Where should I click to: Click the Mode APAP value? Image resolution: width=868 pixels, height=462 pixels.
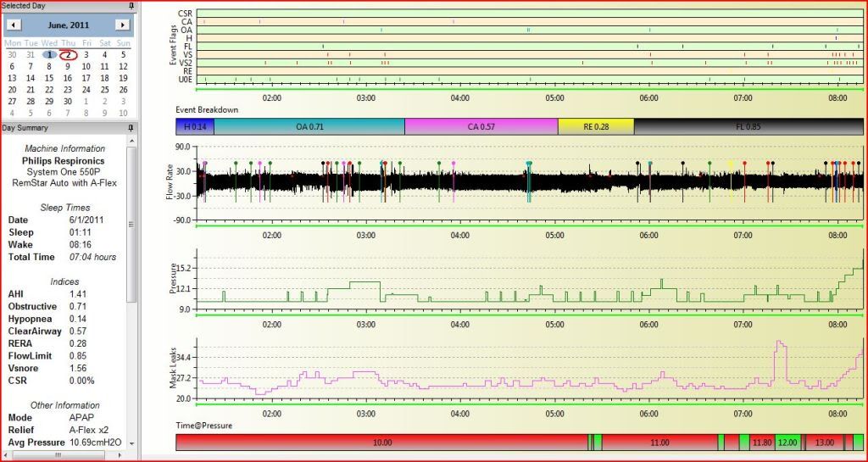click(x=81, y=418)
